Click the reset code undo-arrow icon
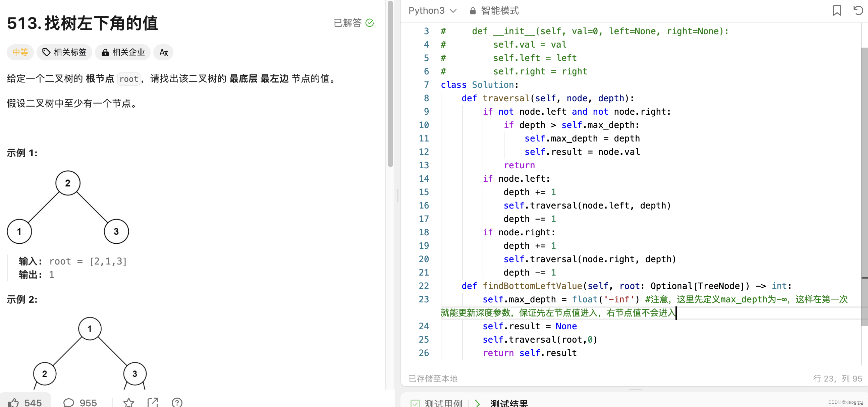 [858, 10]
